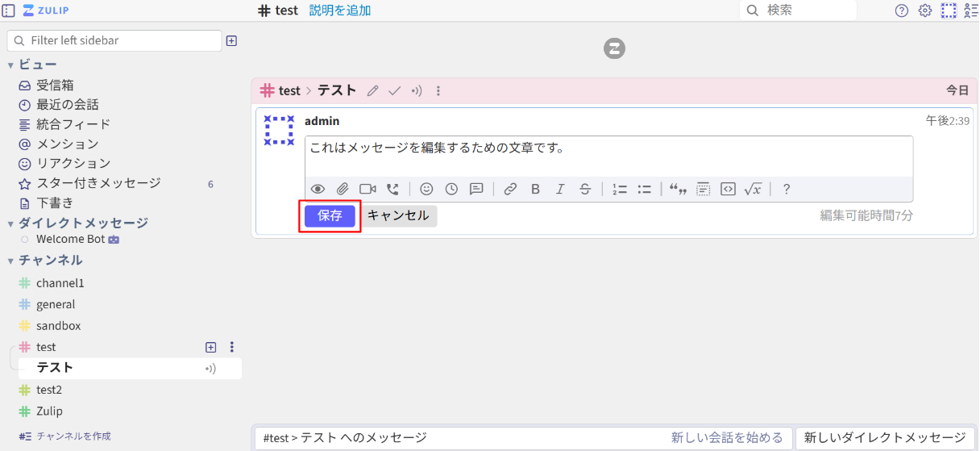Focus the Filter left sidebar field

click(114, 40)
